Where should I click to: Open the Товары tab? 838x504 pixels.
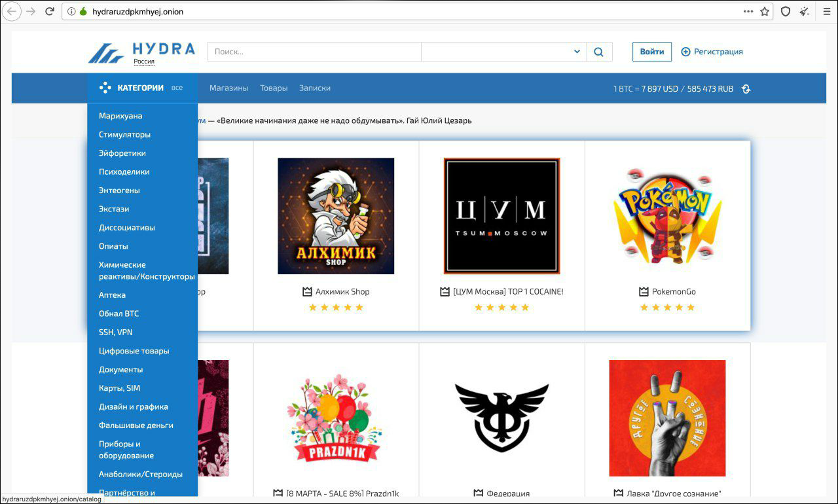point(274,88)
